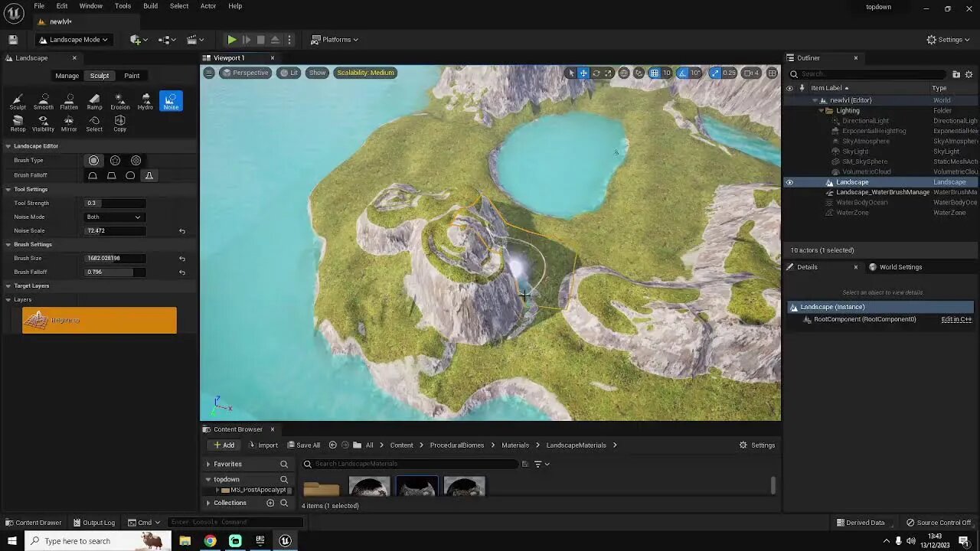Image resolution: width=980 pixels, height=551 pixels.
Task: Collapse the Tool Settings section
Action: pos(8,189)
